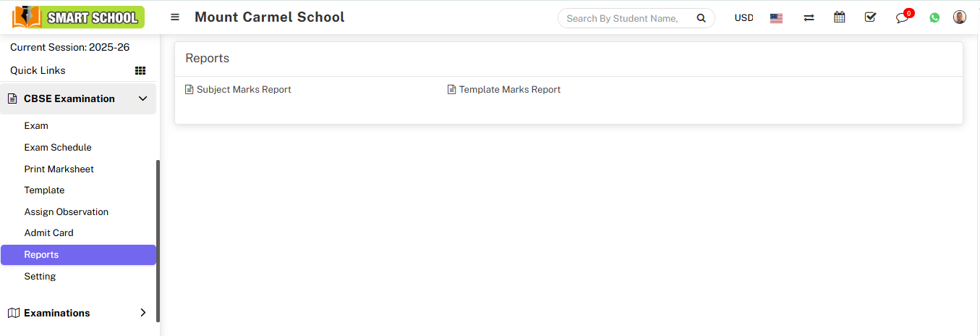The width and height of the screenshot is (980, 336).
Task: Click the hamburger menu sidebar toggle
Action: [x=175, y=17]
